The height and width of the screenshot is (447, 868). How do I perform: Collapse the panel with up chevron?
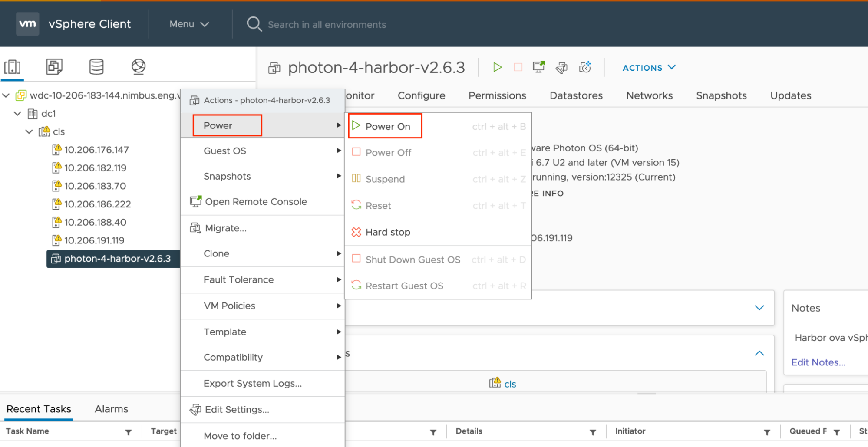tap(759, 353)
